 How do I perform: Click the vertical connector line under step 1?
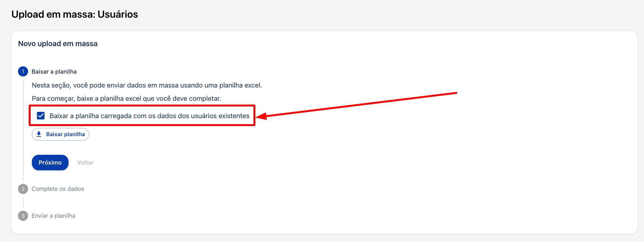click(x=23, y=130)
